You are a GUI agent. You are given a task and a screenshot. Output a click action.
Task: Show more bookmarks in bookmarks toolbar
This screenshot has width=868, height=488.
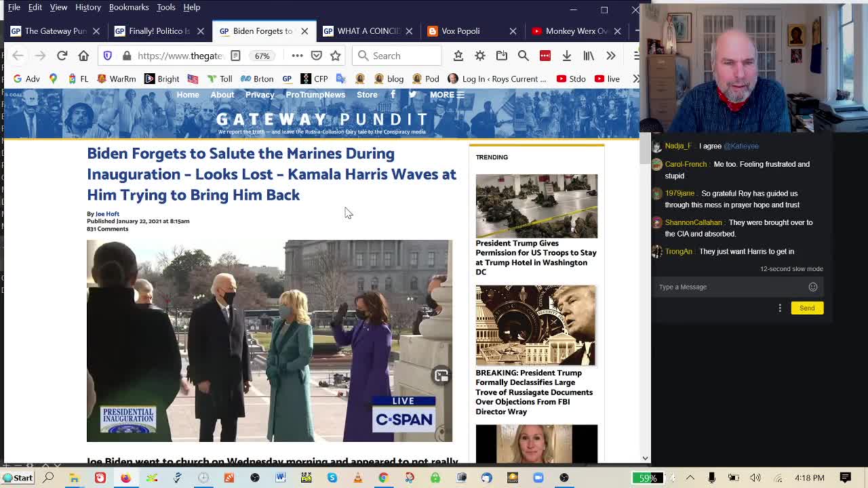pyautogui.click(x=635, y=79)
